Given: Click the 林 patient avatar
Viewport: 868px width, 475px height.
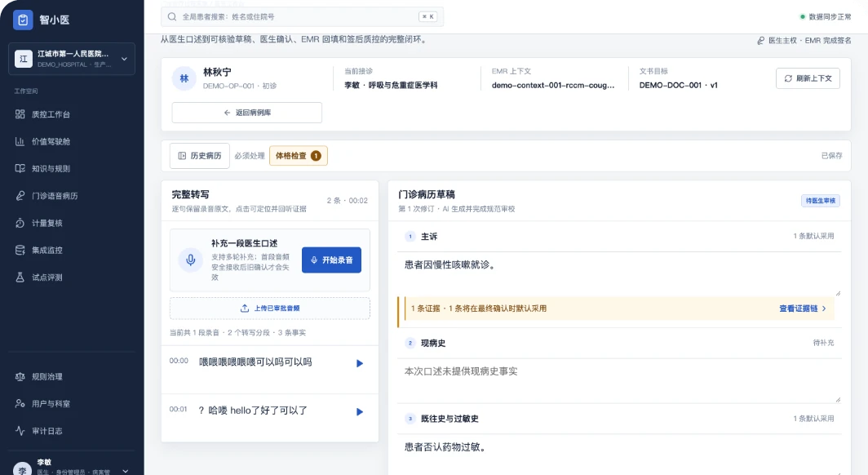Looking at the screenshot, I should 184,78.
